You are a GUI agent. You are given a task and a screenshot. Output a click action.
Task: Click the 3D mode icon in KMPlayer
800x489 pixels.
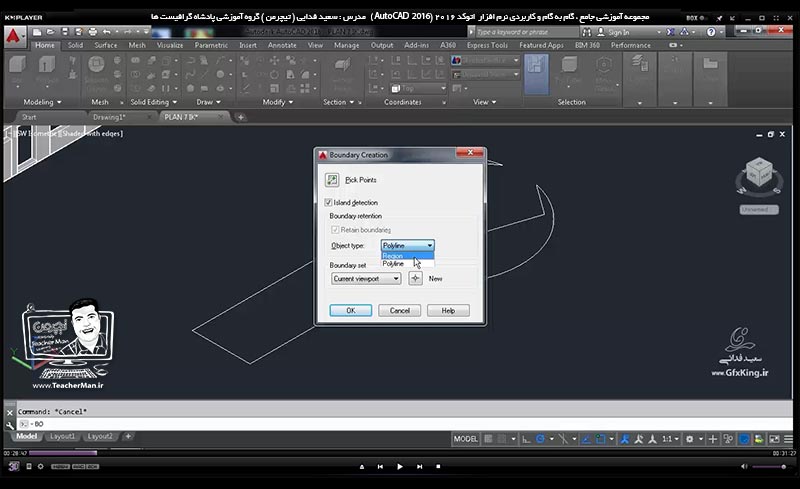tap(13, 467)
